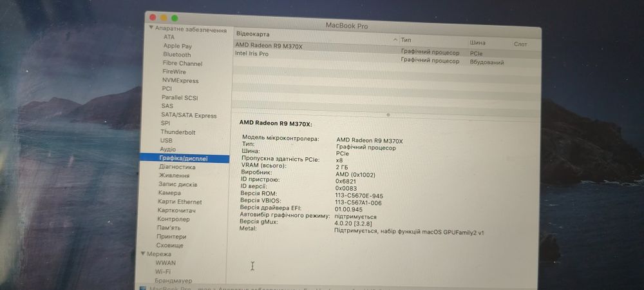The height and width of the screenshot is (290, 644).
Task: Select USB in the sidebar
Action: [x=166, y=140]
